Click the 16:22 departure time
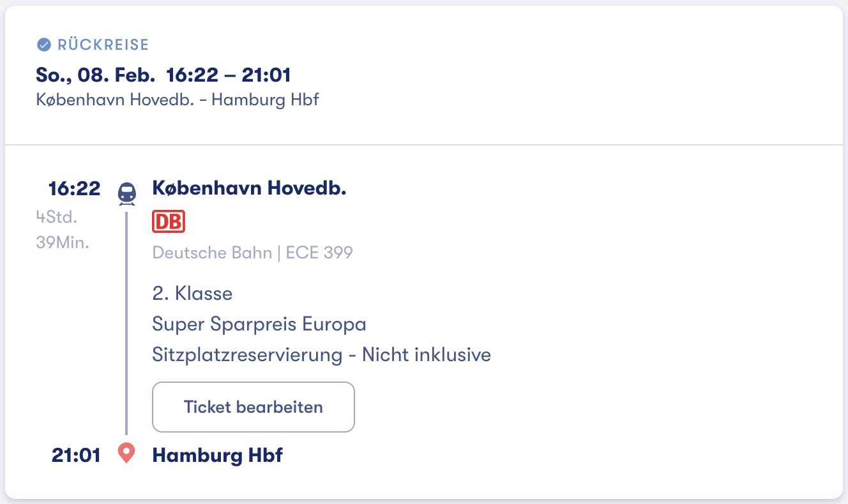Screen dimensions: 848x504 (x=75, y=189)
